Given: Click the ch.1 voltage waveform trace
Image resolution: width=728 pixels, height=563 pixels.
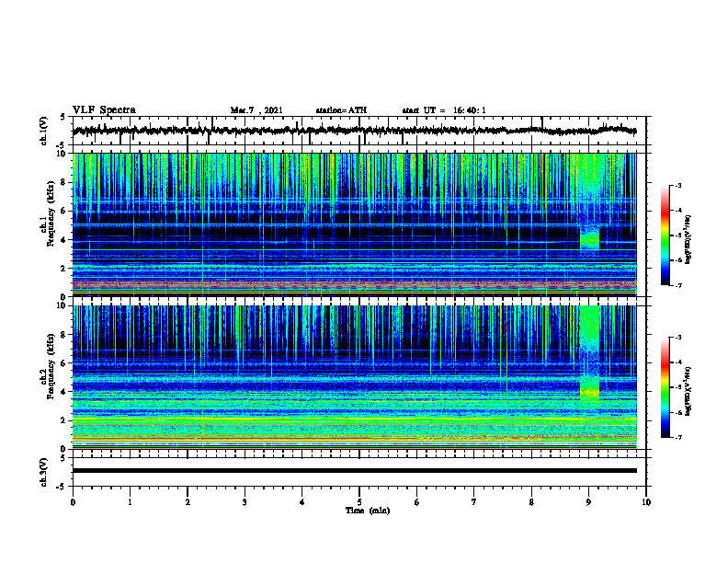Looking at the screenshot, I should tap(354, 131).
